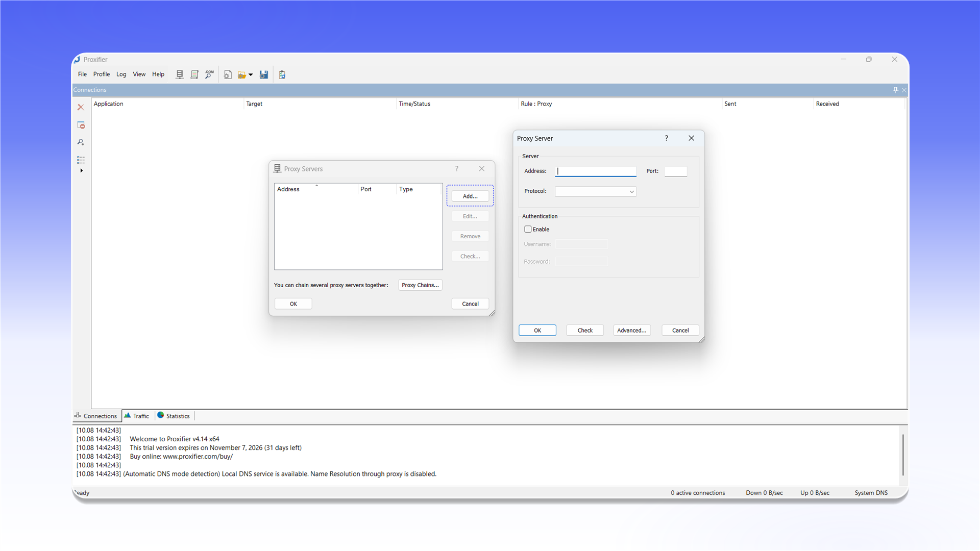Click the pin icon on the Connections panel header

coord(896,90)
